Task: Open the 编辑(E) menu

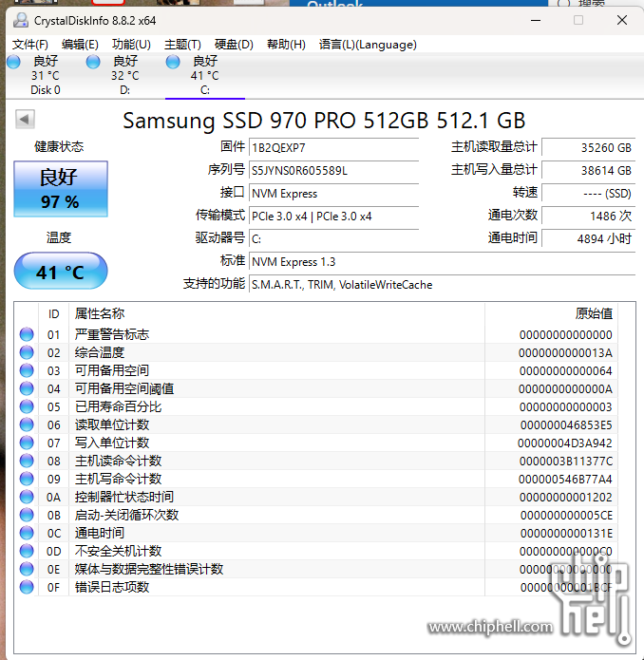Action: click(80, 45)
